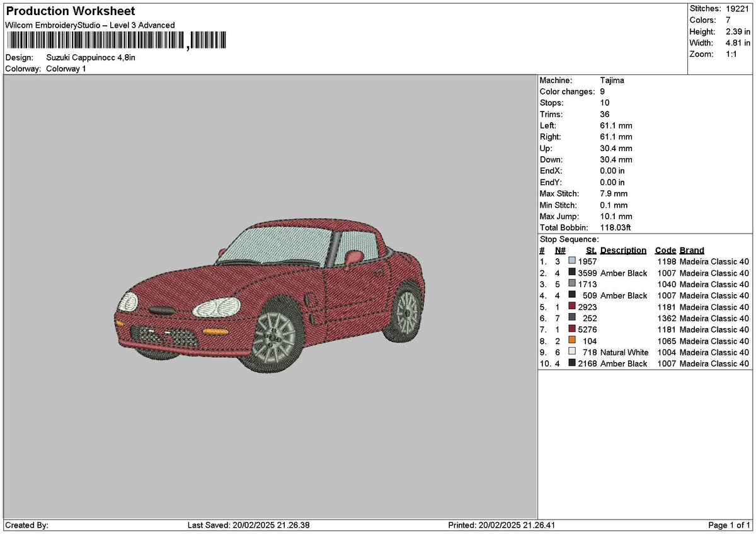The height and width of the screenshot is (534, 756).
Task: Select 'Madeira Classic 40' brand in stop 7
Action: pos(714,329)
